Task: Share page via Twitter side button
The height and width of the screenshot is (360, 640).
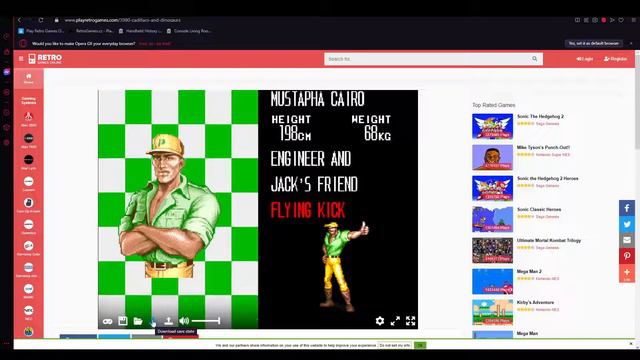Action: [627, 224]
